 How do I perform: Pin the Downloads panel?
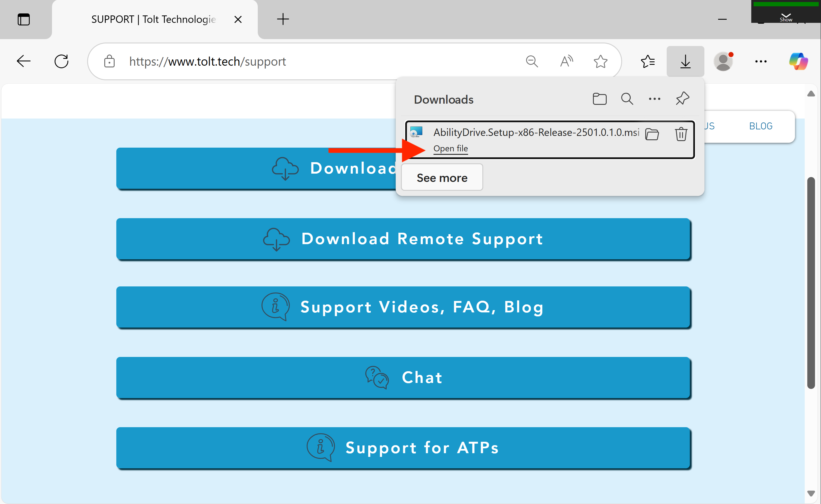click(682, 99)
